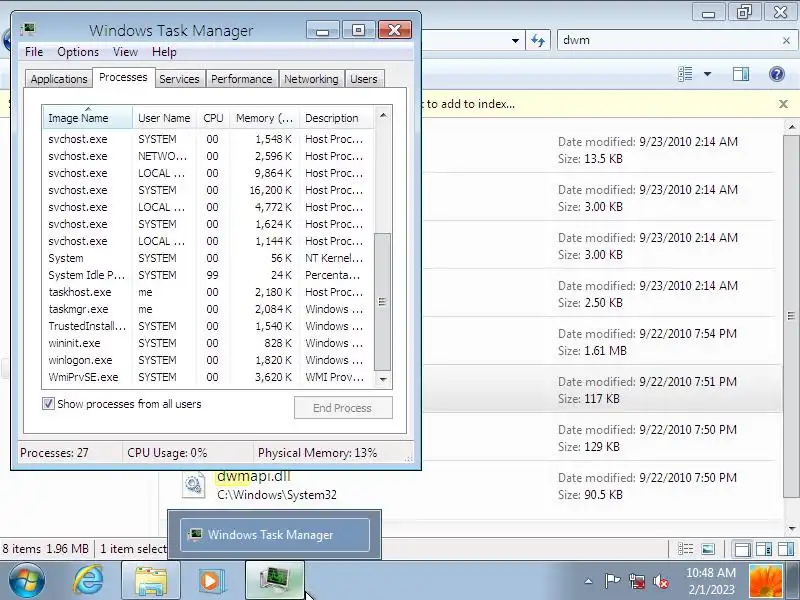Select the taskhost.exe process row

[x=208, y=292]
